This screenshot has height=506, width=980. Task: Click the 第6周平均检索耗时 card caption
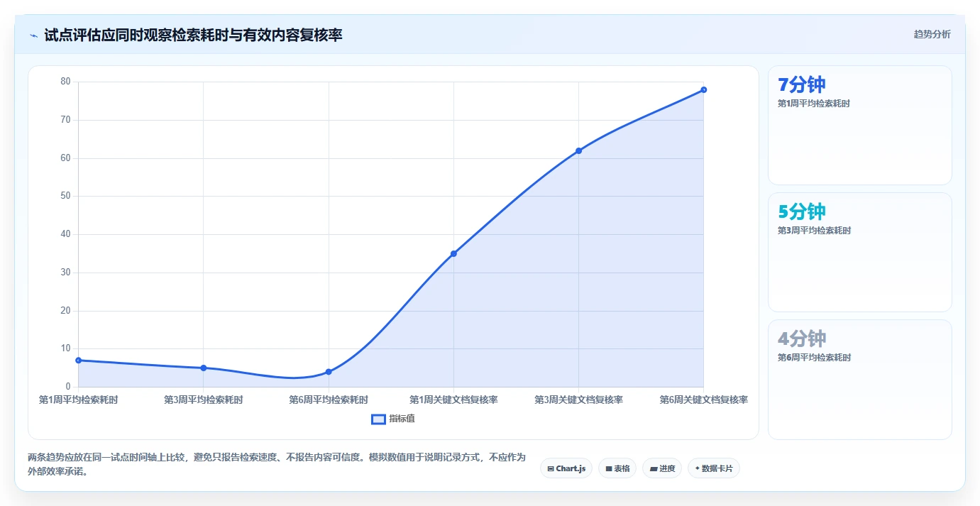tap(814, 358)
